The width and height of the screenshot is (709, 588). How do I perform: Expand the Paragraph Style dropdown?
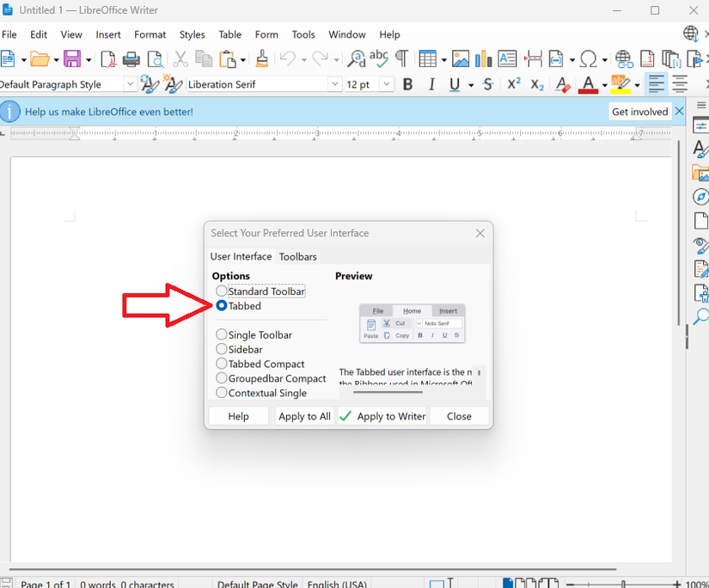[x=131, y=84]
